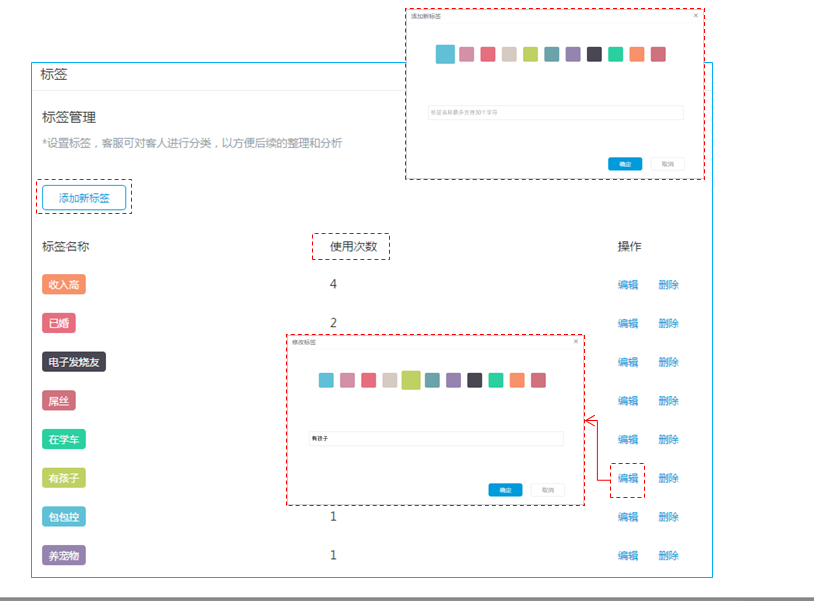The width and height of the screenshot is (814, 601).
Task: Close the 修改标签 dialog with X
Action: coord(576,342)
